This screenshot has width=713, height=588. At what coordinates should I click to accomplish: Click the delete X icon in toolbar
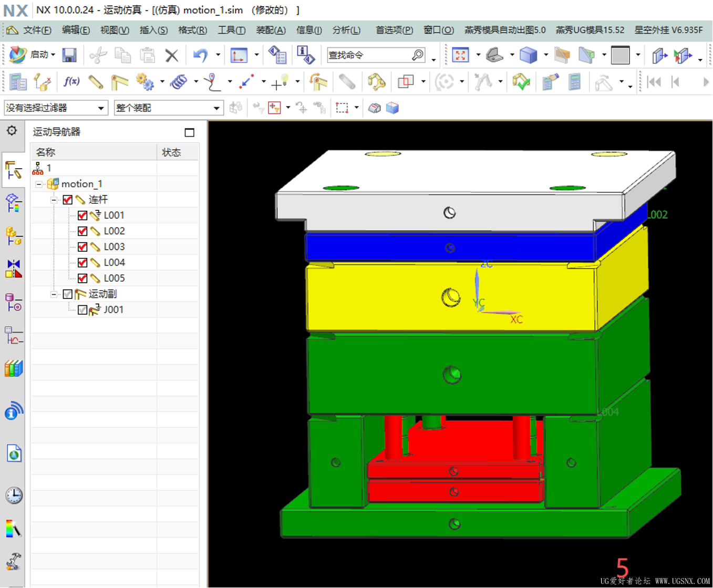(x=171, y=55)
